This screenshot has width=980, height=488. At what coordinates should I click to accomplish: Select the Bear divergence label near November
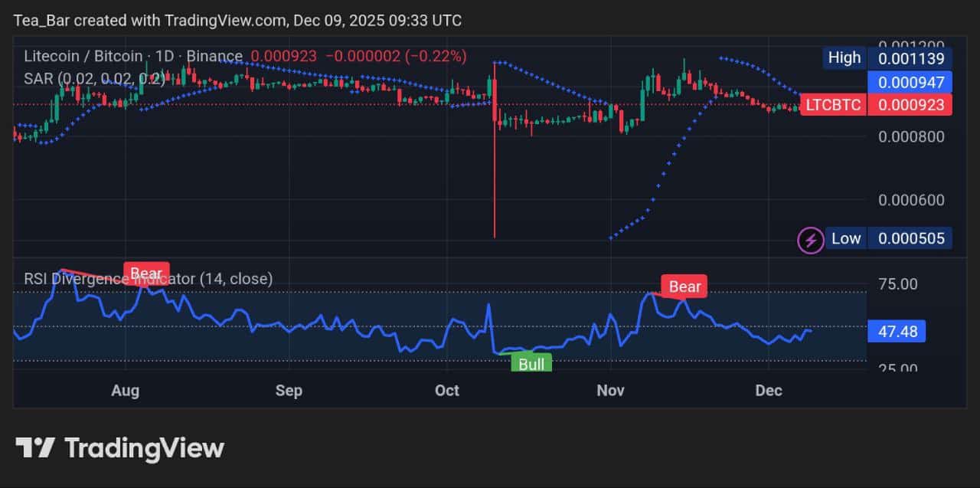pos(684,287)
